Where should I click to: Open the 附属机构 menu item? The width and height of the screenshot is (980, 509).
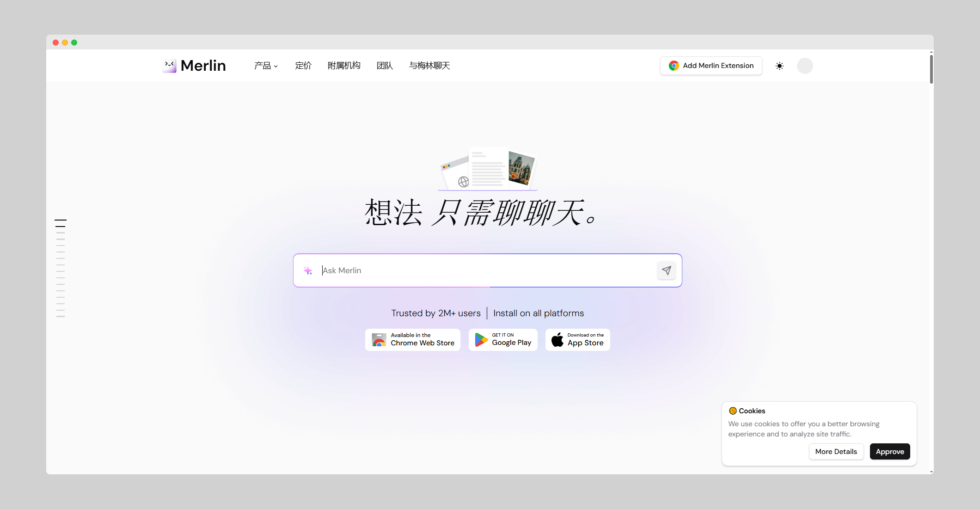pos(344,66)
